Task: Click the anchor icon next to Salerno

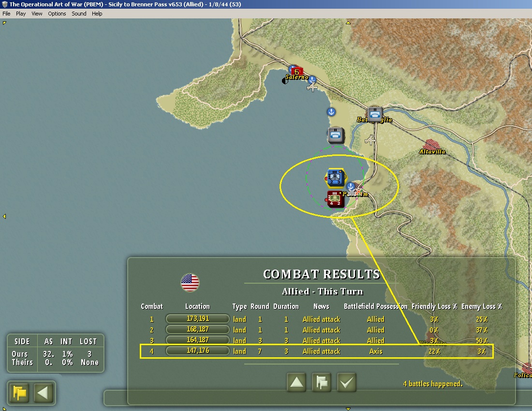Action: click(312, 80)
